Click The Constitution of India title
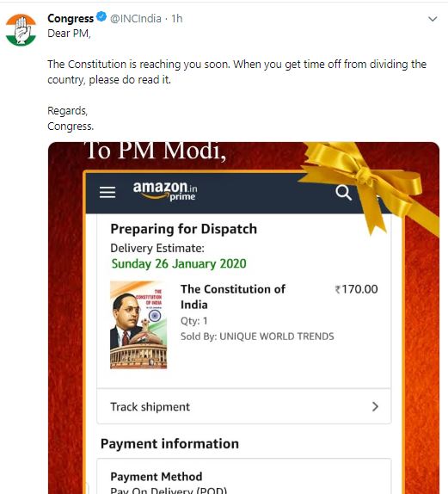448x494 pixels. [233, 297]
